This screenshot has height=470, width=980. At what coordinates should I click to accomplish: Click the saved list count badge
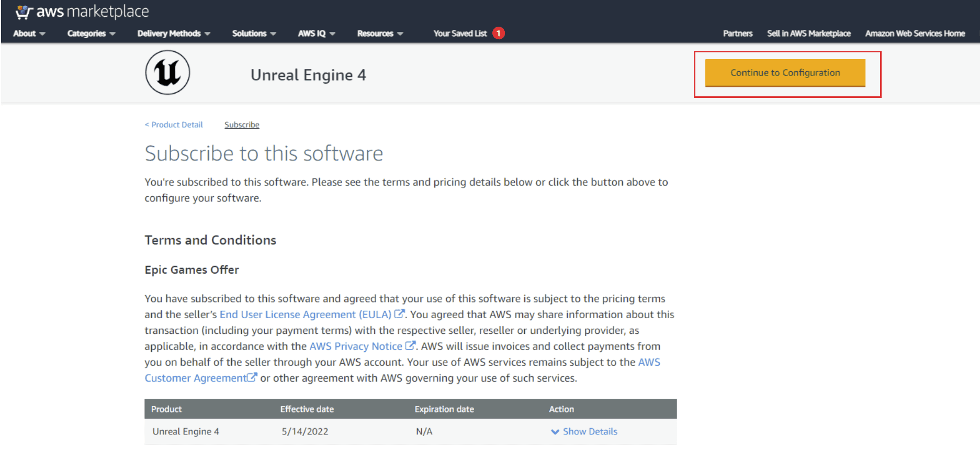point(499,33)
